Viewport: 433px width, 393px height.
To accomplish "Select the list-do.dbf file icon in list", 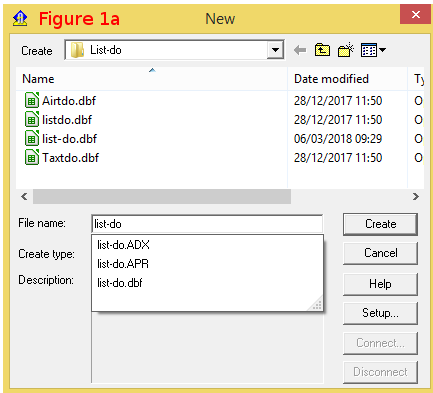I will (32, 138).
